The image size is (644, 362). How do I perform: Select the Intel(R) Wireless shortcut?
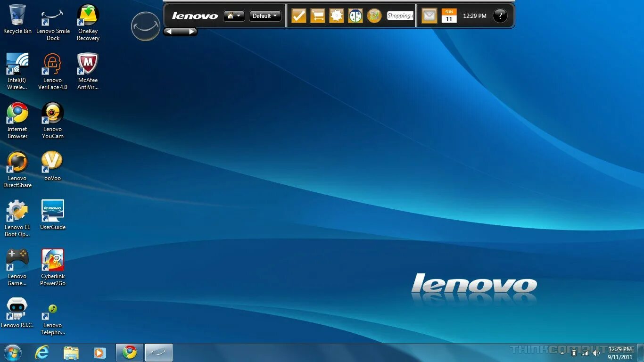click(x=17, y=71)
